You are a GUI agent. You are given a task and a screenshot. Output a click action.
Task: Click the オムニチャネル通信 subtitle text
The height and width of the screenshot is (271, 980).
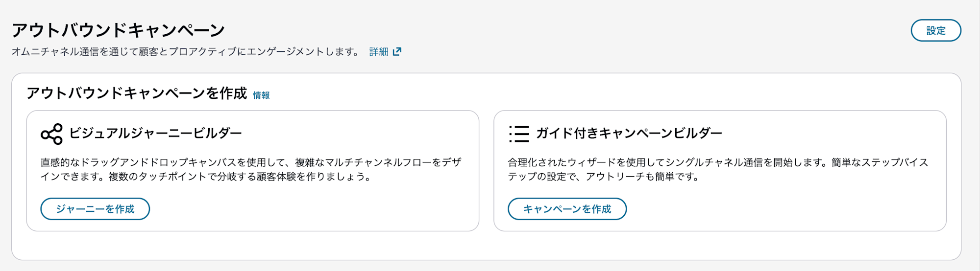55,52
